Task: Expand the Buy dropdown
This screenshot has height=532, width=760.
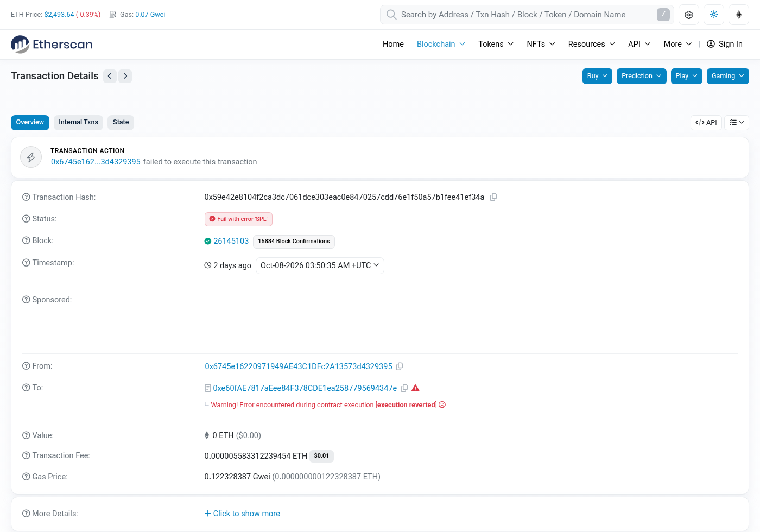Action: pos(597,76)
